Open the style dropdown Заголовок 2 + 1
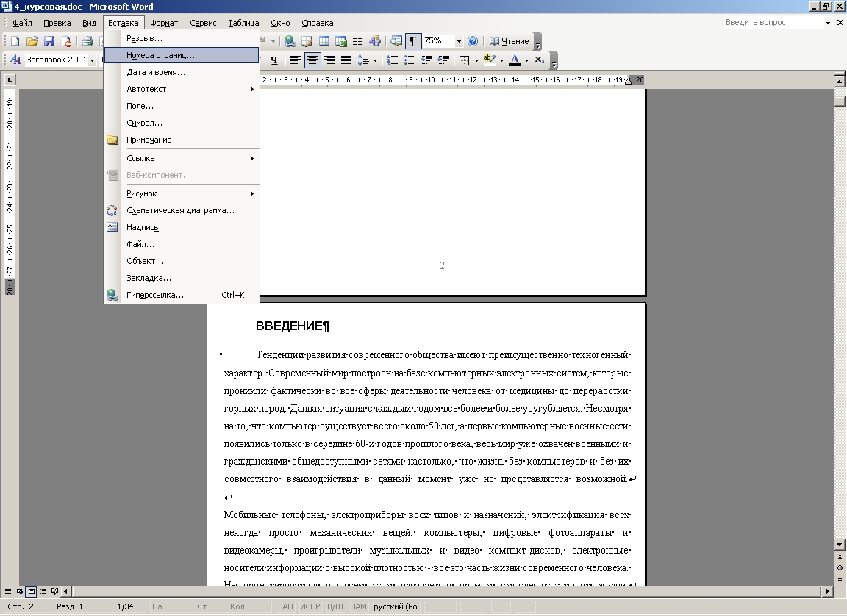The image size is (847, 616). (x=93, y=60)
